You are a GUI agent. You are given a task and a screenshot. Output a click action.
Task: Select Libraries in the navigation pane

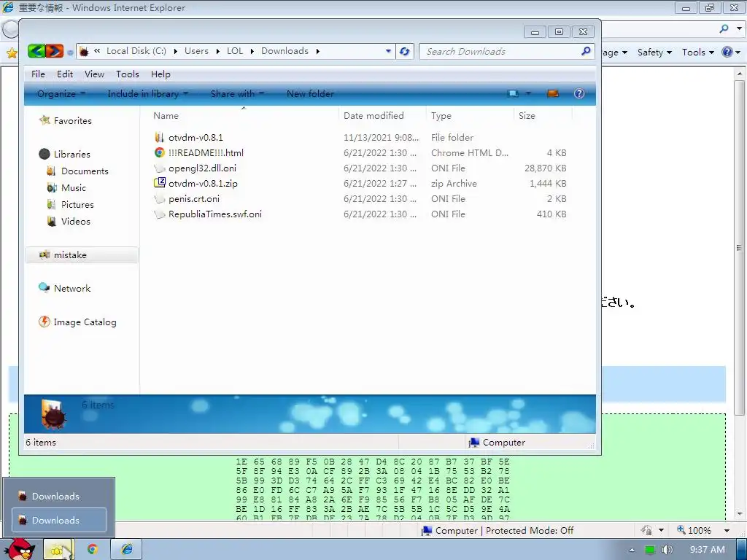tap(72, 154)
